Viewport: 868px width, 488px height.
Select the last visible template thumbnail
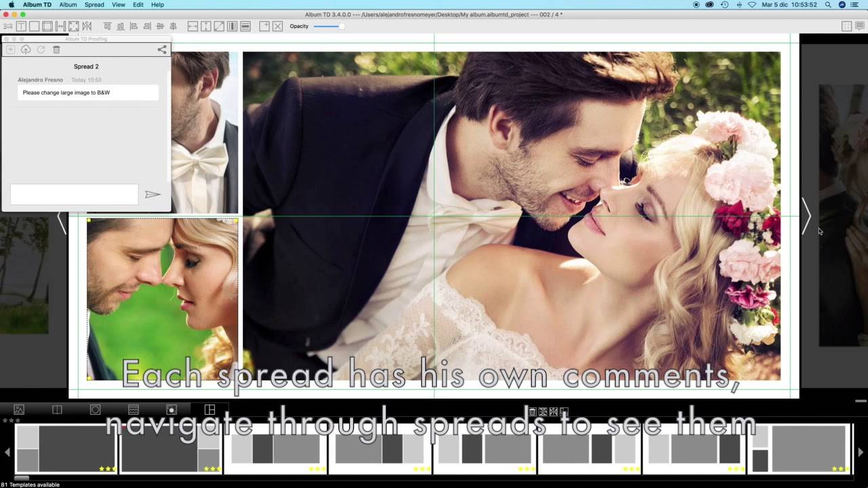coord(800,448)
